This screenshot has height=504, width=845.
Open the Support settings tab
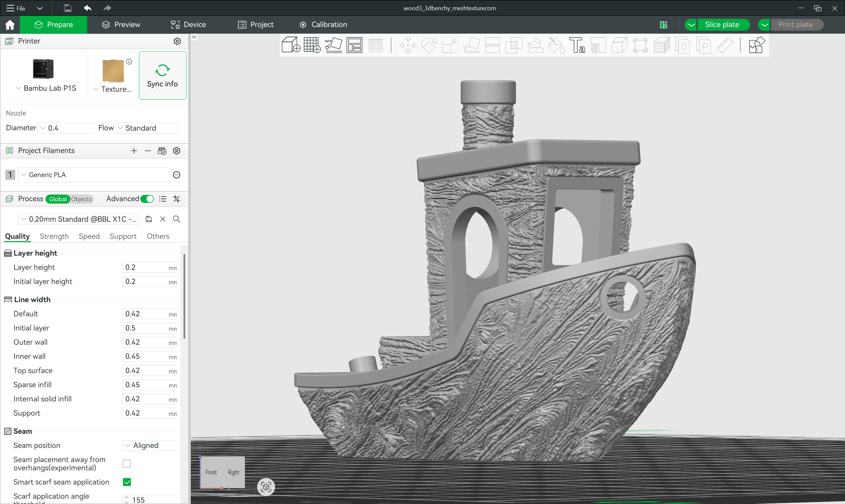(x=123, y=236)
